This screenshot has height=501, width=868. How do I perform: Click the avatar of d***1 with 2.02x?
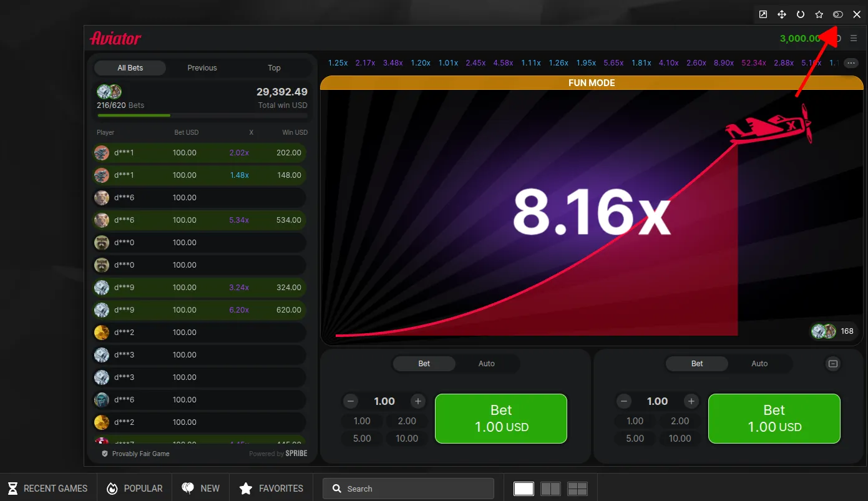tap(102, 153)
